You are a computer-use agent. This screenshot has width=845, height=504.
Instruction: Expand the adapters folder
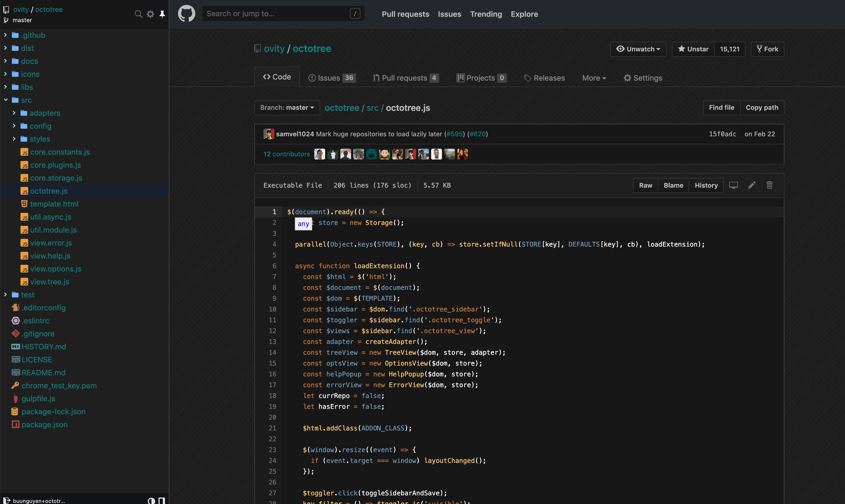tap(45, 113)
